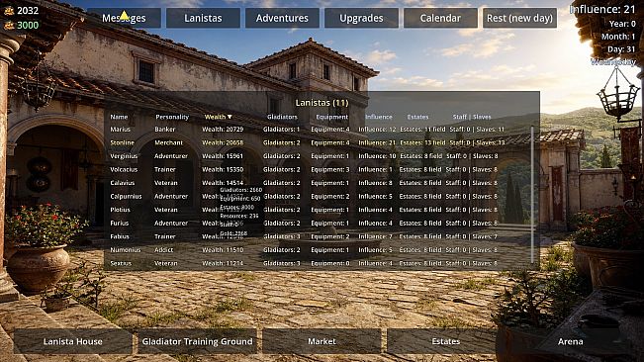Select lanista Furius
The height and width of the screenshot is (362, 644).
point(120,224)
